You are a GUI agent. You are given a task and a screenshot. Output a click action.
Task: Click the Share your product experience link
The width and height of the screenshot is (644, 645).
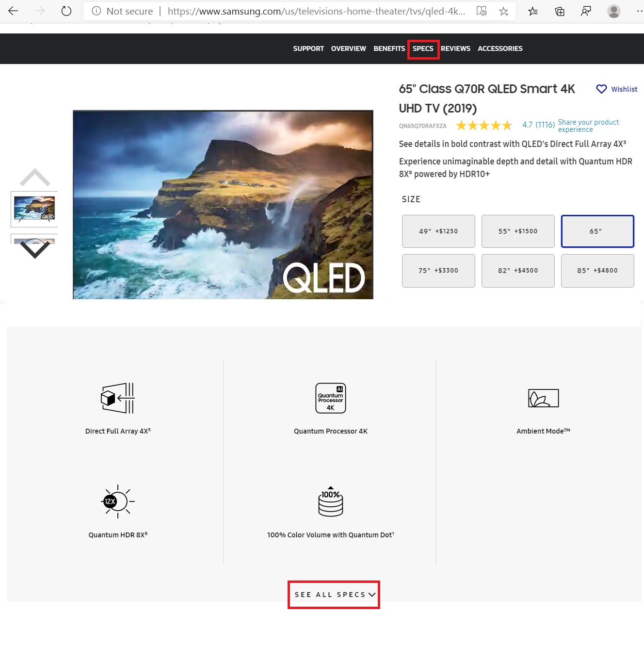tap(588, 126)
